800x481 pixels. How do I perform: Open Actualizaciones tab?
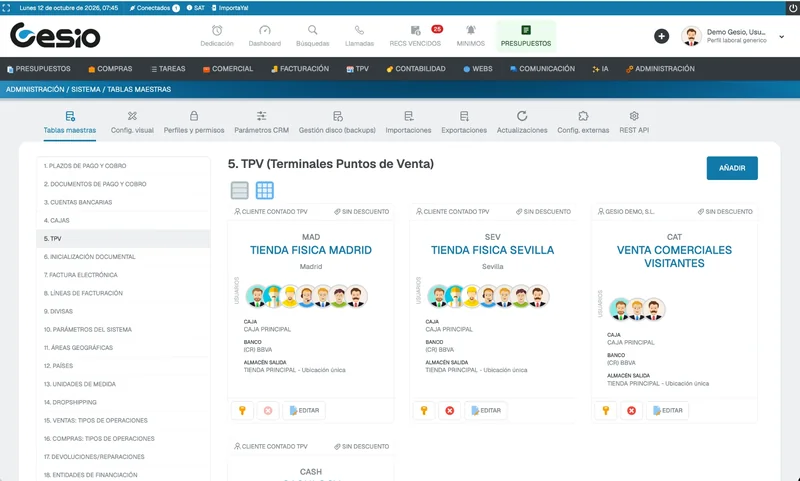point(522,123)
